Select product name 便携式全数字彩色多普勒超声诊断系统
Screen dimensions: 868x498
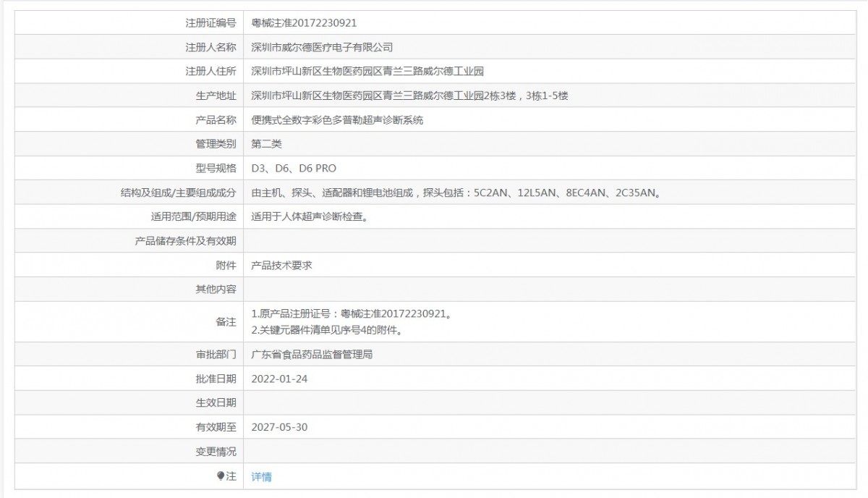click(337, 120)
